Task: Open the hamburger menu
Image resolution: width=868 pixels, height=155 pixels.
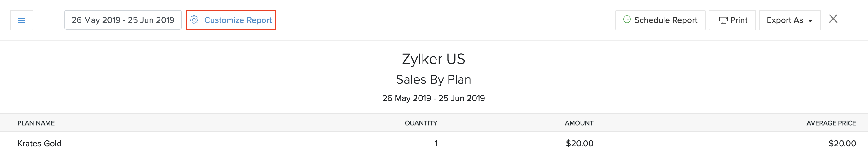Action: pyautogui.click(x=22, y=20)
